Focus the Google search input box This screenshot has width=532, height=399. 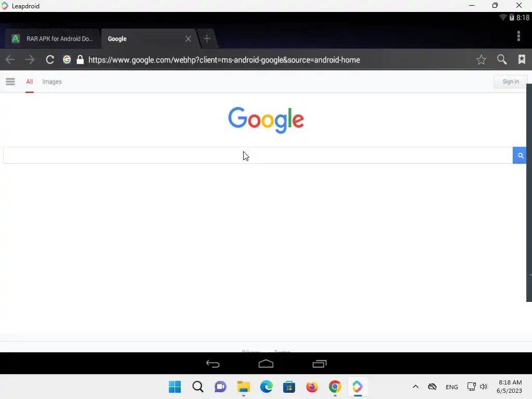coord(258,155)
